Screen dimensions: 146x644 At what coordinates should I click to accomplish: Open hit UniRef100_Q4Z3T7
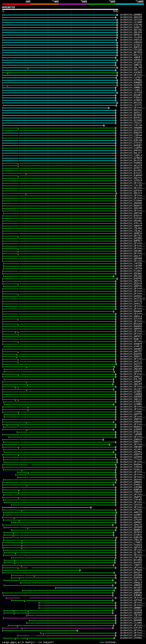131,364
